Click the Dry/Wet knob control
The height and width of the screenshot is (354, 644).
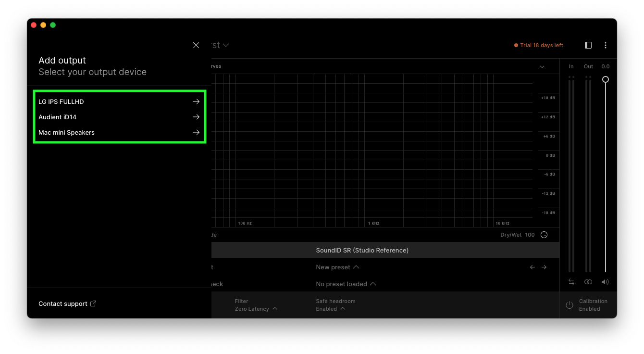click(x=544, y=235)
